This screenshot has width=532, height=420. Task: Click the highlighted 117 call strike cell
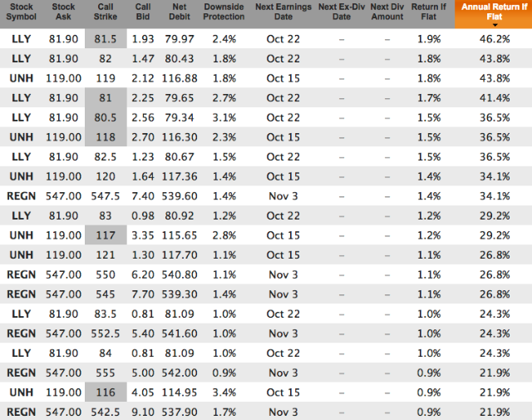pyautogui.click(x=106, y=235)
